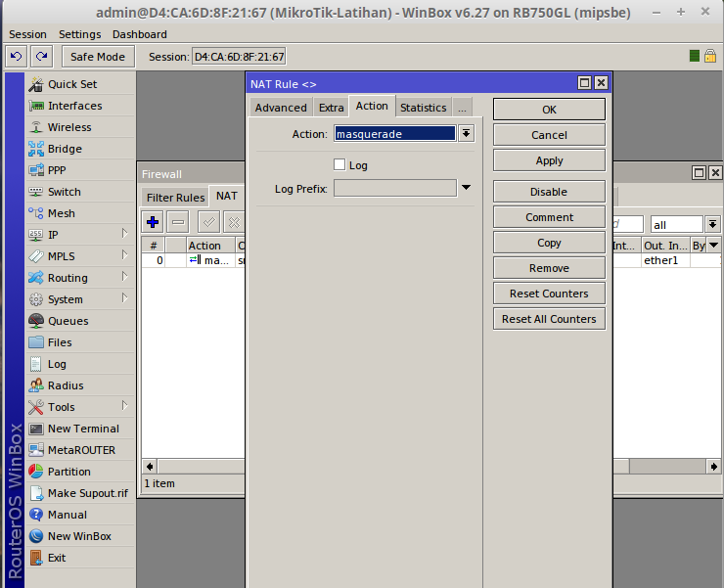The height and width of the screenshot is (588, 724).
Task: Select rule row 0 in Firewall table
Action: 193,260
